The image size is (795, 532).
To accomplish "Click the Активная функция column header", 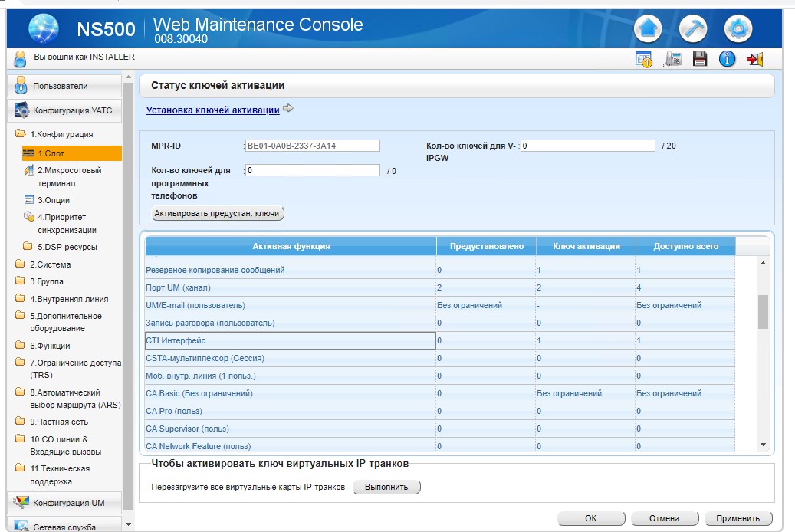I will 291,246.
